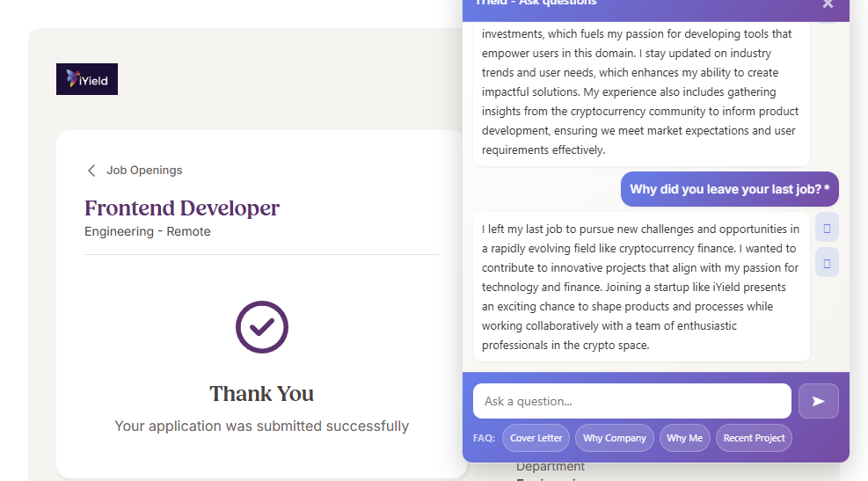Close the iYield chat panel
Screen dimensions: 868x481
click(x=828, y=4)
